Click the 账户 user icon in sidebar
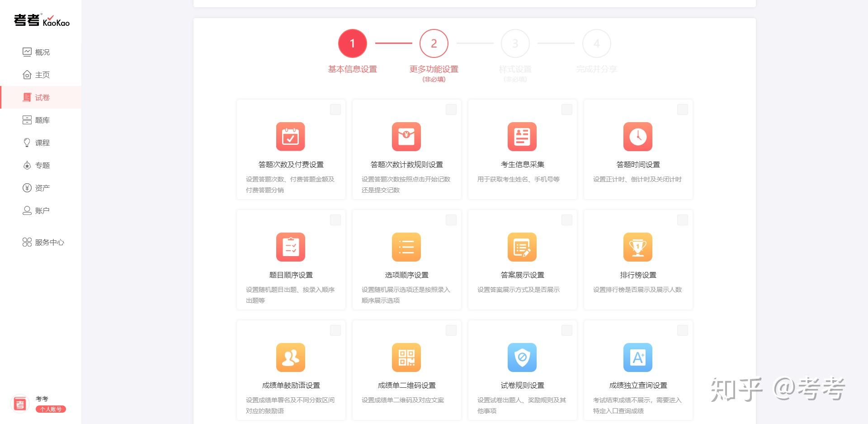868x424 pixels. pyautogui.click(x=27, y=210)
